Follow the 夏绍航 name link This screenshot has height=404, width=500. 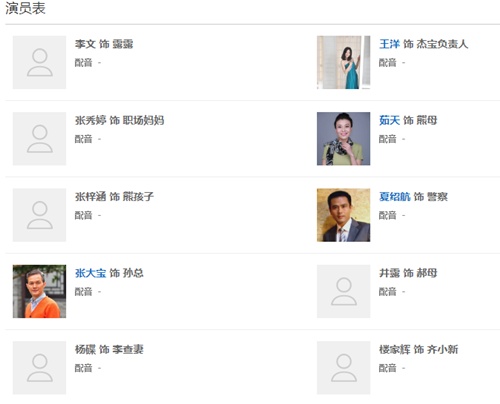pyautogui.click(x=395, y=197)
